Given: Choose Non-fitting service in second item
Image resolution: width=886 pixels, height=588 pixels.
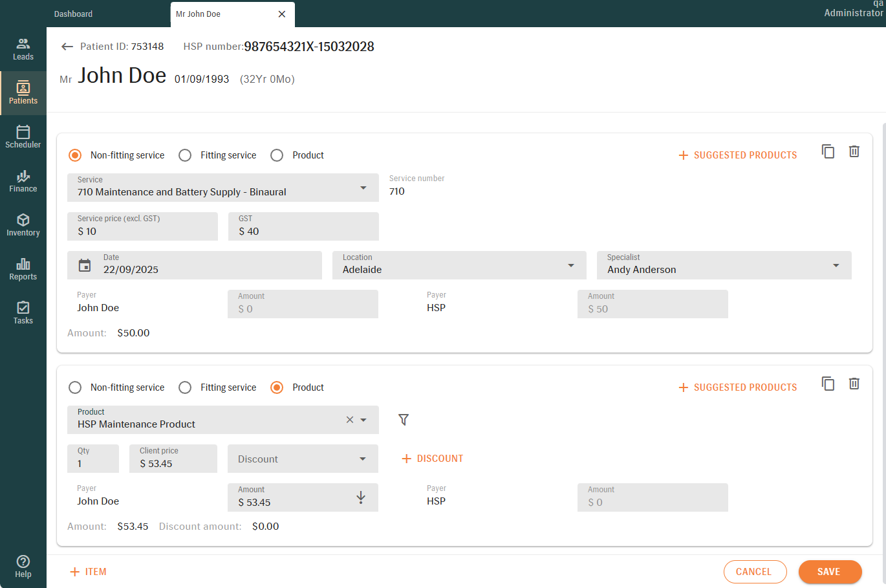Looking at the screenshot, I should (x=76, y=387).
